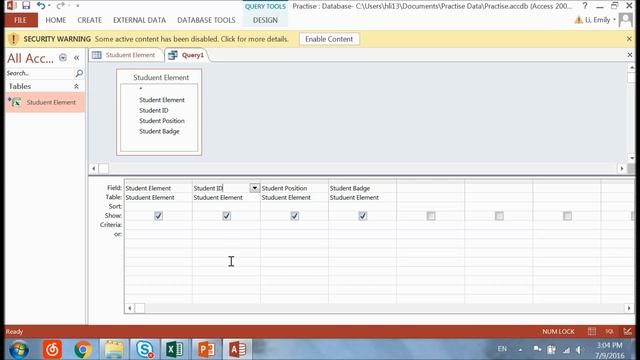Viewport: 640px width, 360px height.
Task: Uncheck Show for Student Position column
Action: (295, 216)
